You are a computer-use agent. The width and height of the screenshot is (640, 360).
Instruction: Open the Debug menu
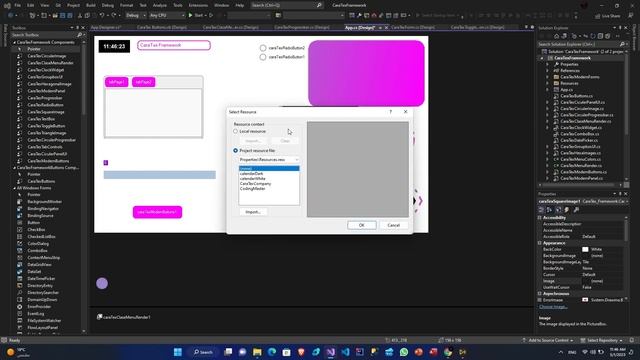tap(108, 5)
